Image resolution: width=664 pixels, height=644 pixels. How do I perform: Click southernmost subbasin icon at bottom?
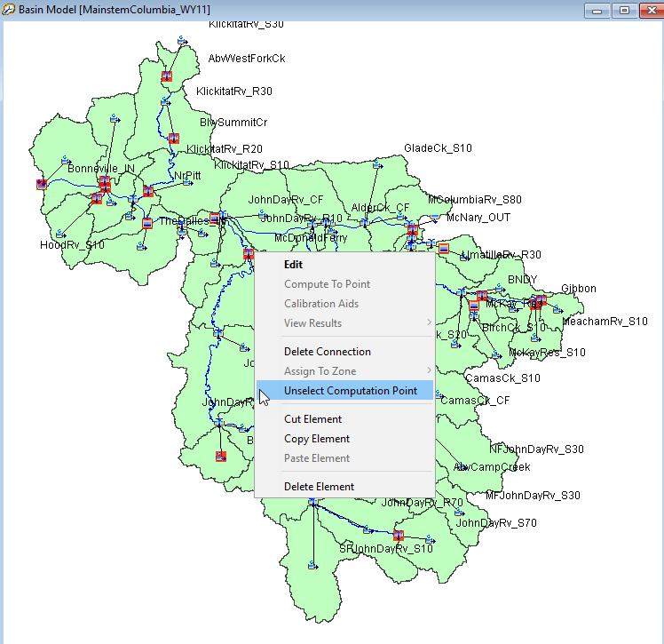tap(313, 566)
